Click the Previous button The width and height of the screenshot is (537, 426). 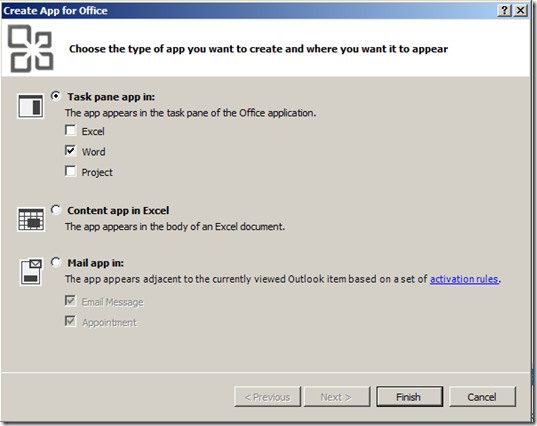(267, 397)
